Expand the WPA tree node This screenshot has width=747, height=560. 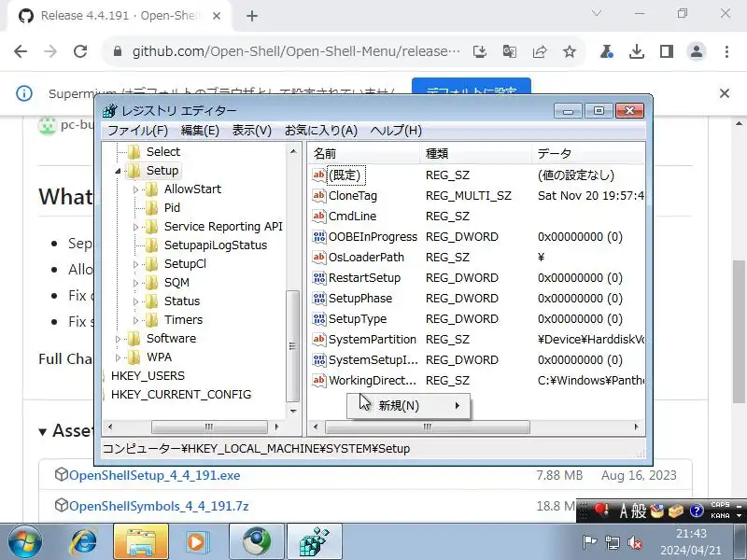tap(118, 357)
